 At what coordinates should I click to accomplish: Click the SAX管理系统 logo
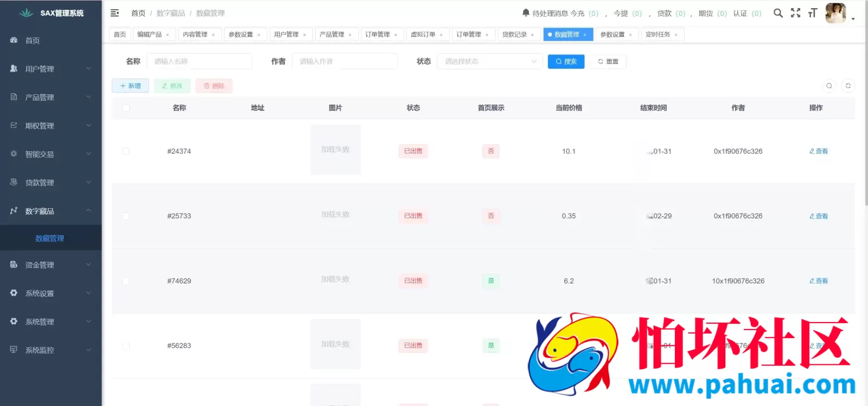tap(51, 13)
